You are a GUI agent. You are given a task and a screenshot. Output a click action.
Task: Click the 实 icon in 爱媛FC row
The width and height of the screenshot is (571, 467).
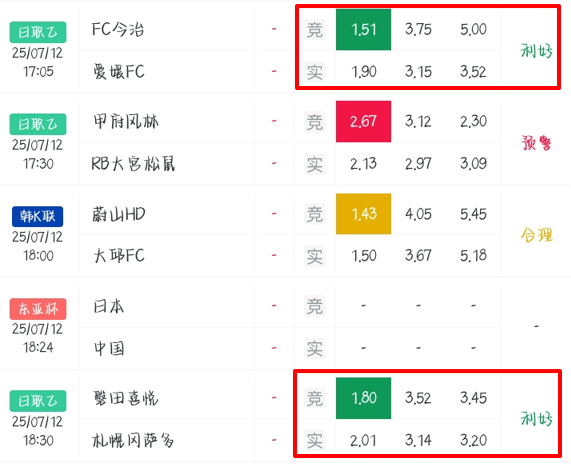315,72
